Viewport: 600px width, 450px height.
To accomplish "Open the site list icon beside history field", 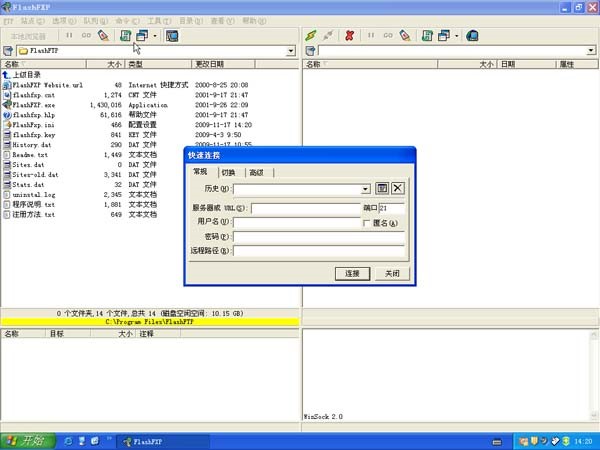I will pos(382,188).
